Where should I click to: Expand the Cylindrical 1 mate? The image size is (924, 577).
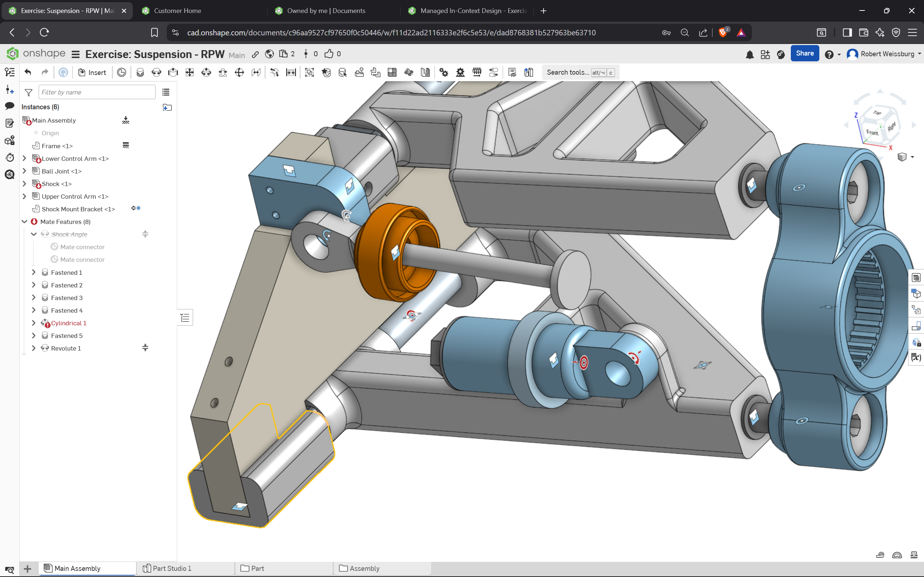coord(34,323)
